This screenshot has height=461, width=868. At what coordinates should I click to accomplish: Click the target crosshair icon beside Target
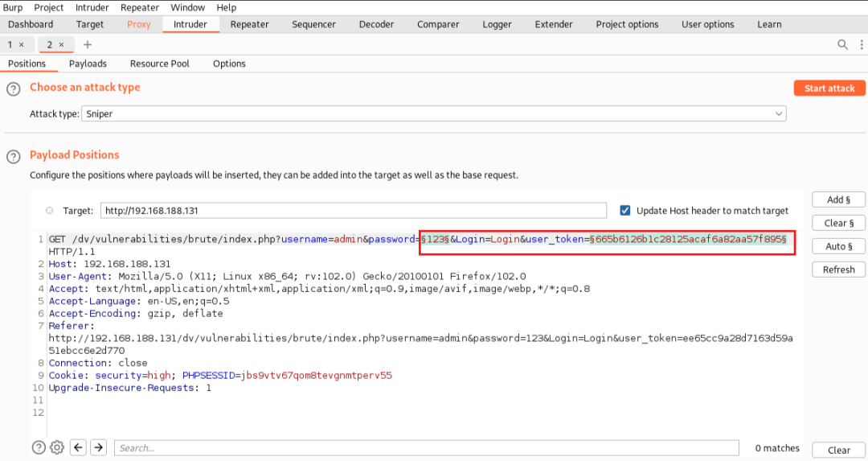(49, 211)
